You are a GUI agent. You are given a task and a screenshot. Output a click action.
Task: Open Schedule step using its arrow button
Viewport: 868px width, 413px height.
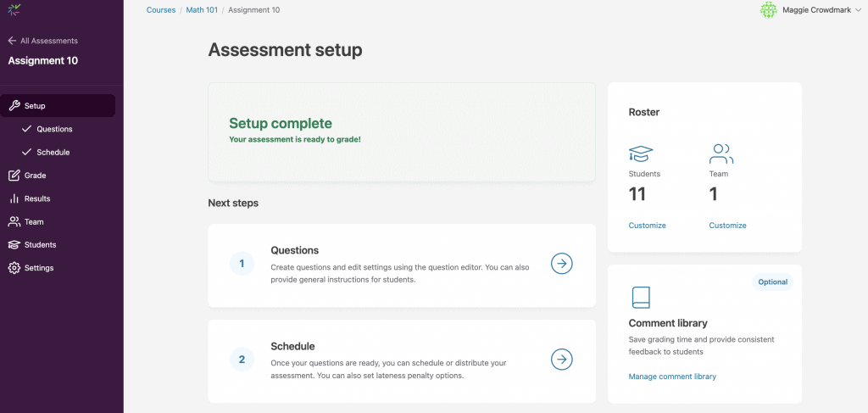(561, 360)
